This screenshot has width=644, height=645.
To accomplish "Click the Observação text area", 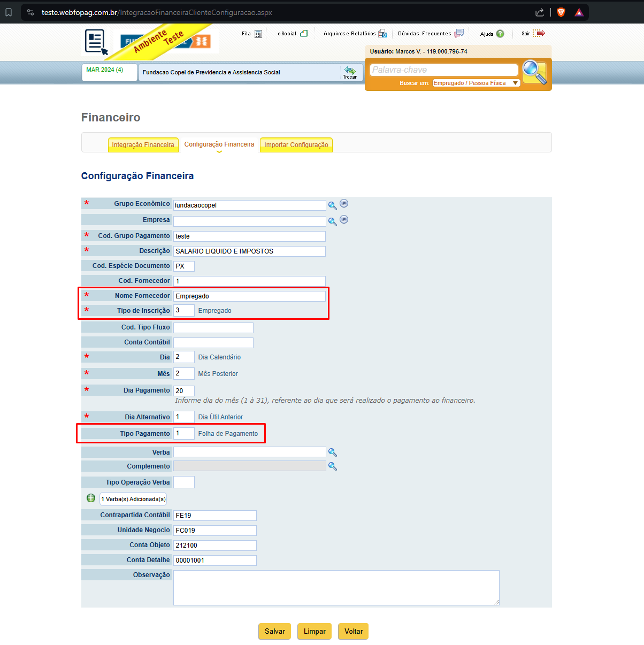I will pos(336,588).
